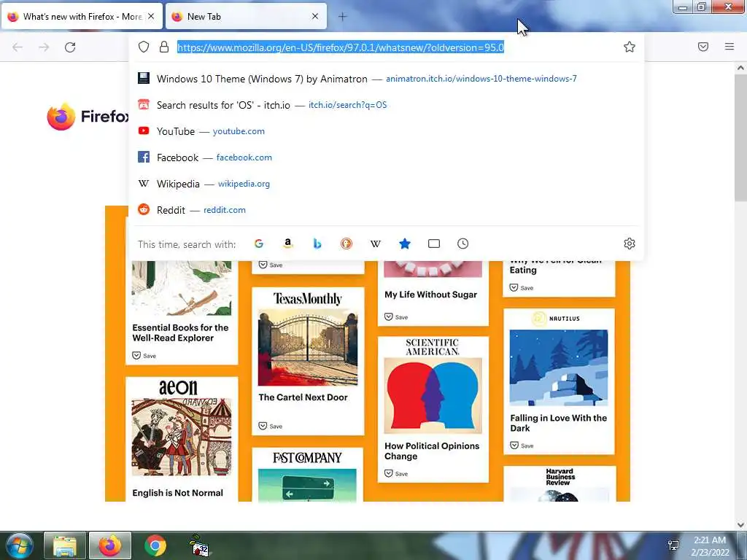Open the aeon medieval tapestry image

click(182, 437)
